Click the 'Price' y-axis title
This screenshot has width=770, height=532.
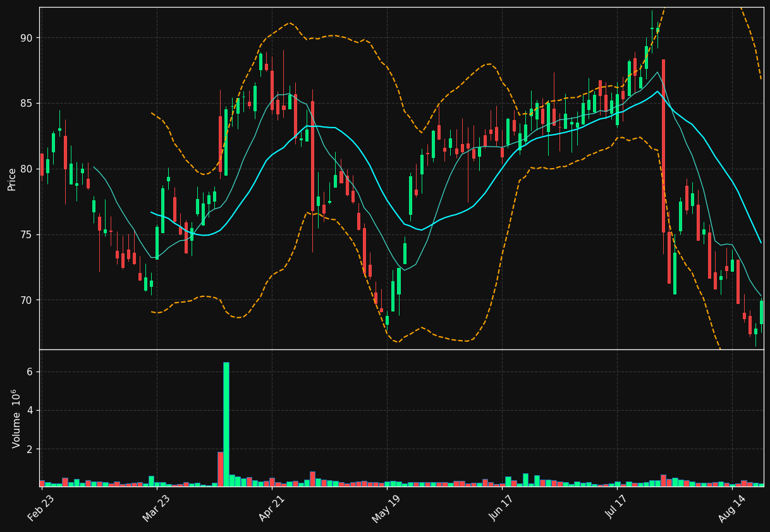12,179
